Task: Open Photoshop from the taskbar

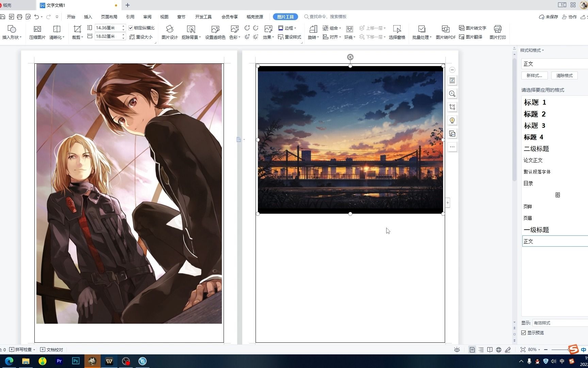Action: point(76,361)
